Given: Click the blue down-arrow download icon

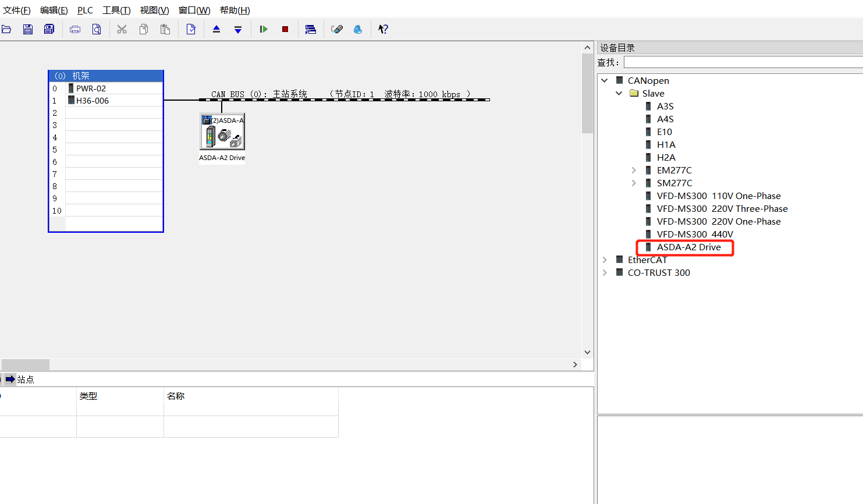Looking at the screenshot, I should 238,29.
